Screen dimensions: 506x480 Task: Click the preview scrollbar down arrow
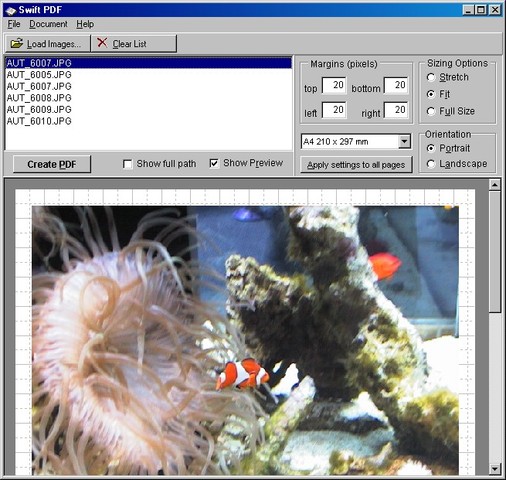click(495, 469)
